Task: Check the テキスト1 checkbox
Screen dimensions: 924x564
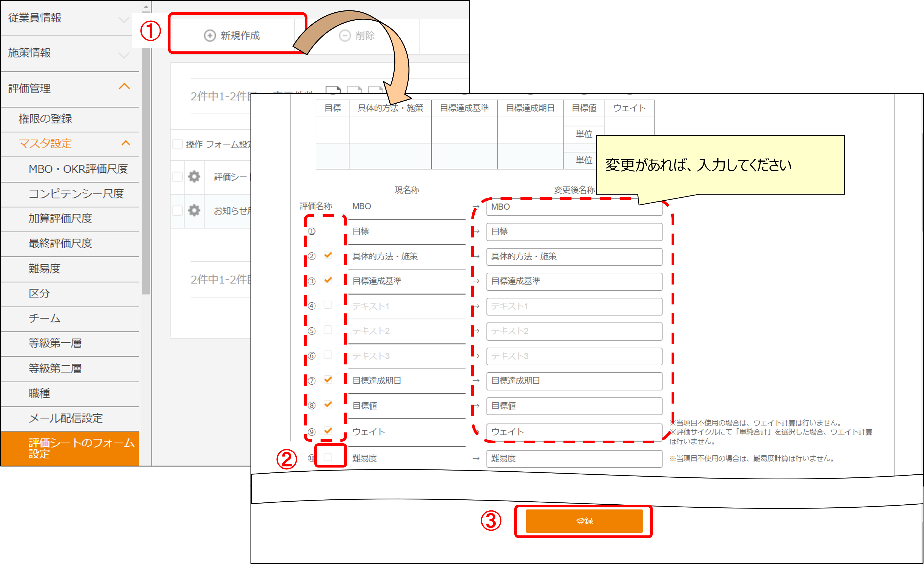Action: pyautogui.click(x=328, y=305)
